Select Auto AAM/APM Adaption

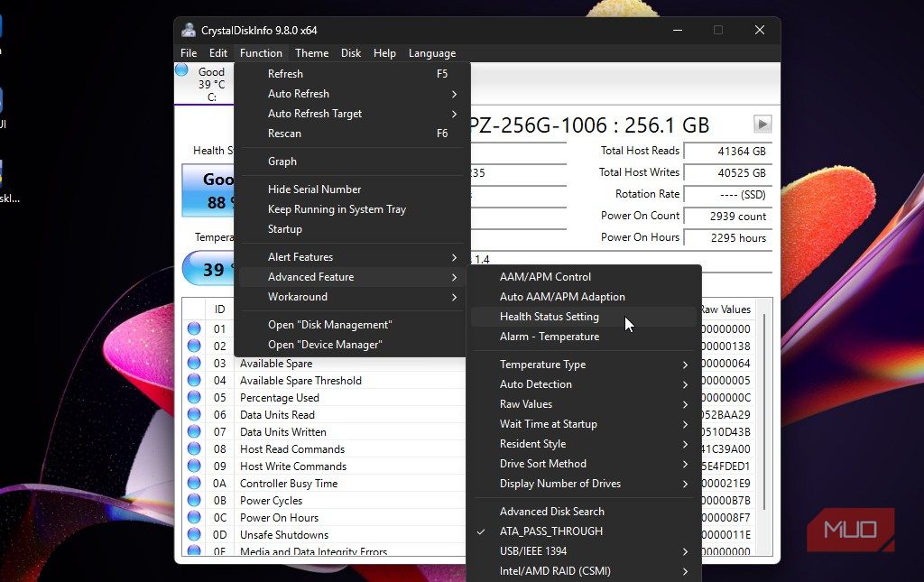click(584, 297)
